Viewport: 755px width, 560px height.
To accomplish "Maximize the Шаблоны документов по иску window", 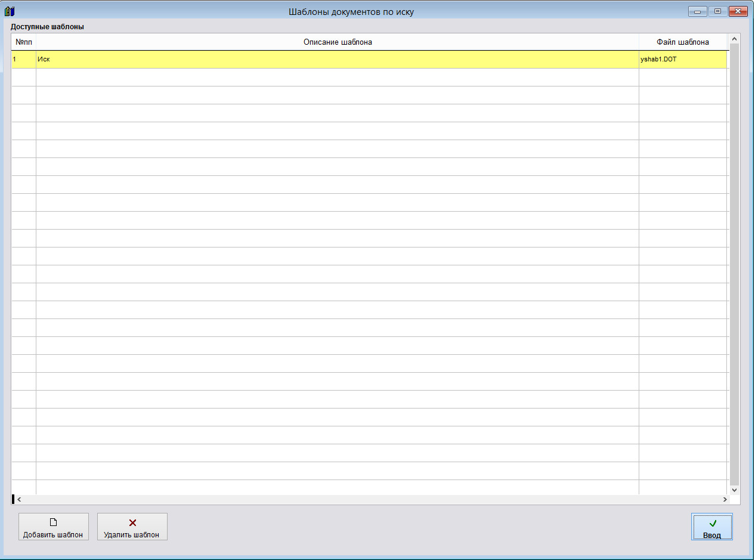I will (717, 11).
